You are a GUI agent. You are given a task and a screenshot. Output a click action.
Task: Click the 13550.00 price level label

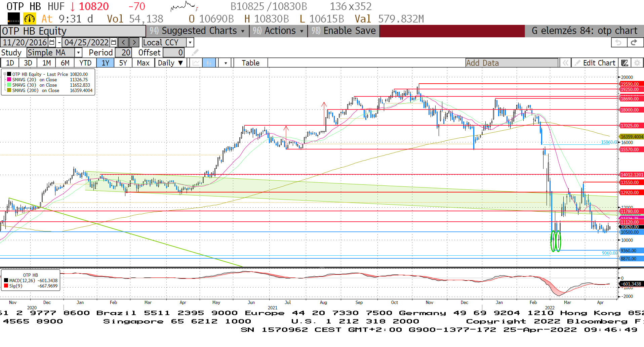(631, 182)
